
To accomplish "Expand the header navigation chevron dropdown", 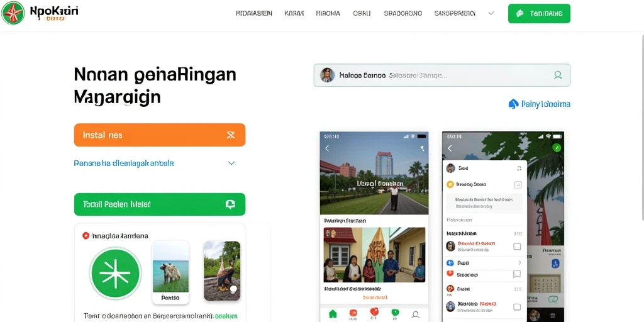I will [x=491, y=13].
